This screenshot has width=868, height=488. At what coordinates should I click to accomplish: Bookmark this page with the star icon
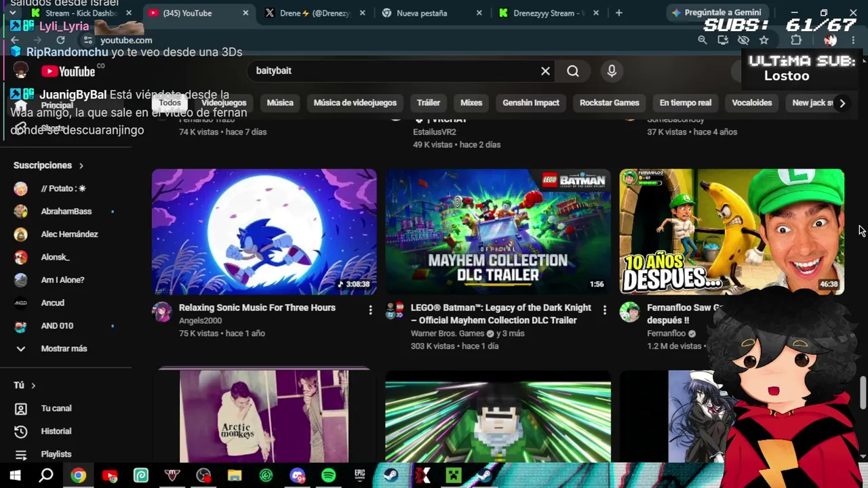pyautogui.click(x=764, y=40)
